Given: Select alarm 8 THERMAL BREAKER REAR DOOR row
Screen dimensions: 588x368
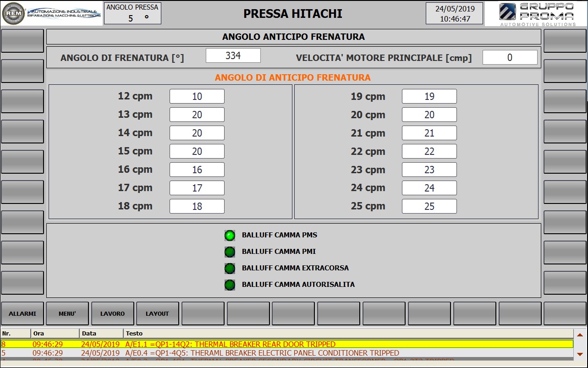Looking at the screenshot, I should click(287, 344).
